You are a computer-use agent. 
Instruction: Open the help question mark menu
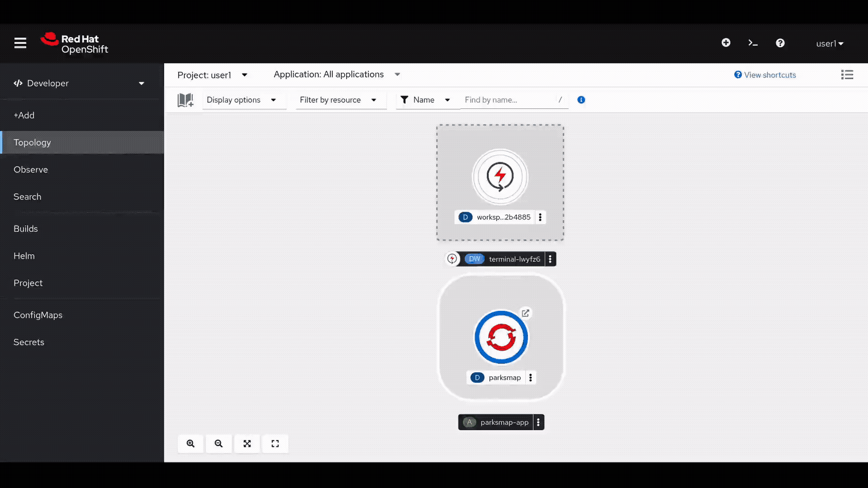[x=780, y=43]
